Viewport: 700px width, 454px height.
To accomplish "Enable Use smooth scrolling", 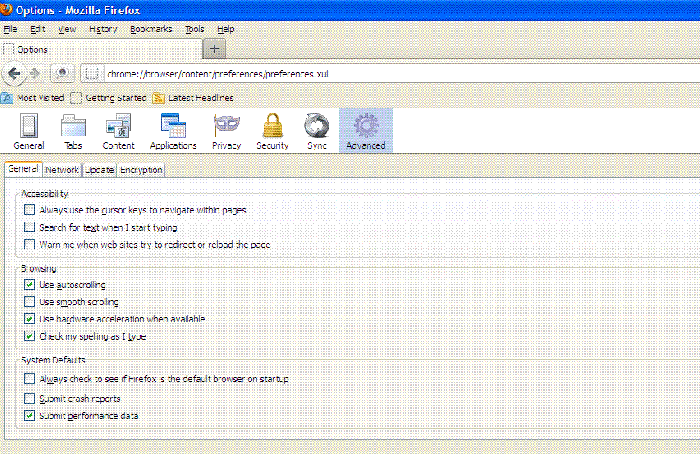I will [x=29, y=301].
